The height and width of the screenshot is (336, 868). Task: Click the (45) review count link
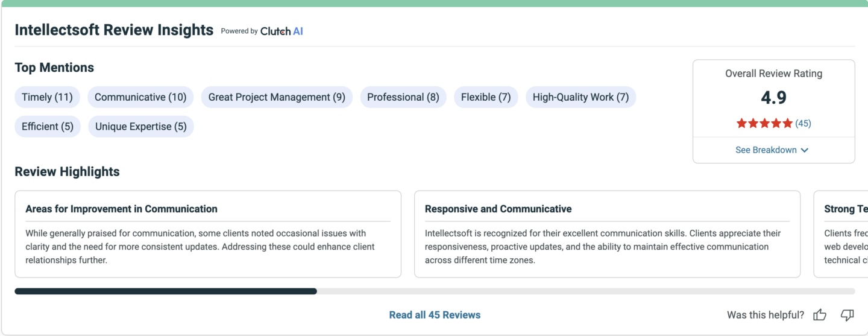coord(803,124)
